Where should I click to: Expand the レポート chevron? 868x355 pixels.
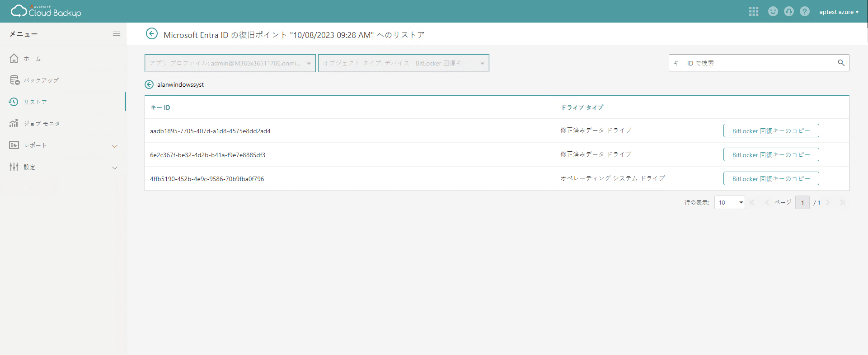115,146
